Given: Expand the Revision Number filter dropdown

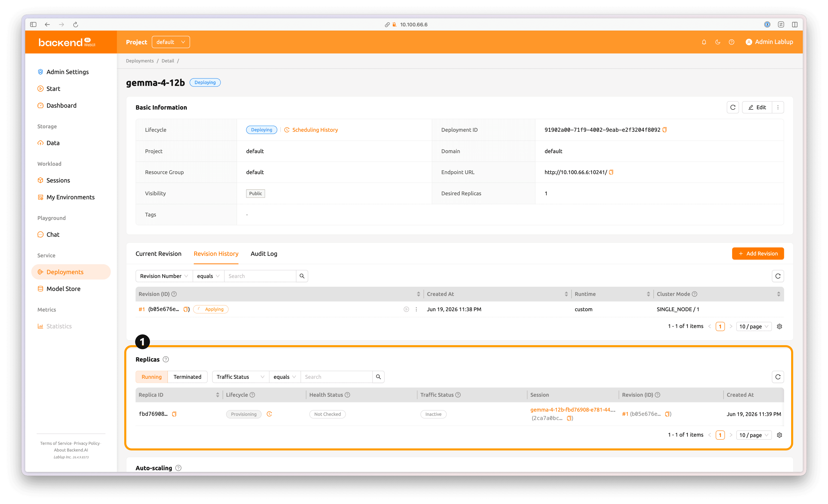Looking at the screenshot, I should click(x=164, y=276).
